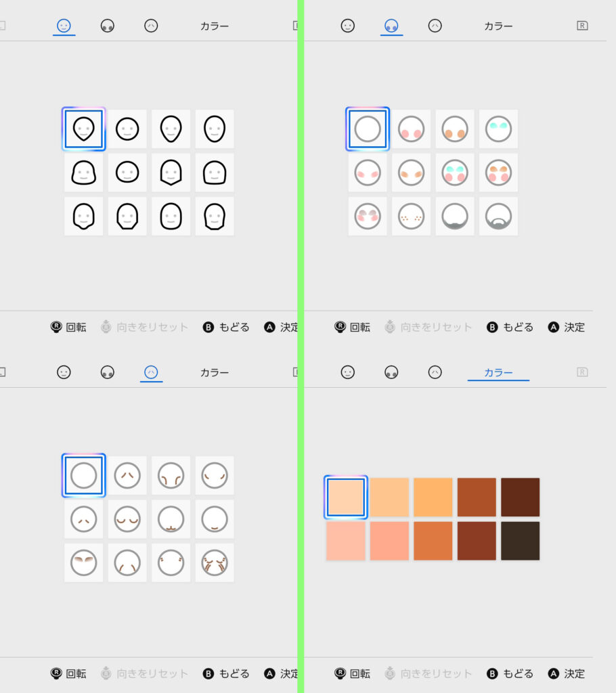616x693 pixels.
Task: Select the cyan eyeshadow with pink blush option
Action: point(455,173)
